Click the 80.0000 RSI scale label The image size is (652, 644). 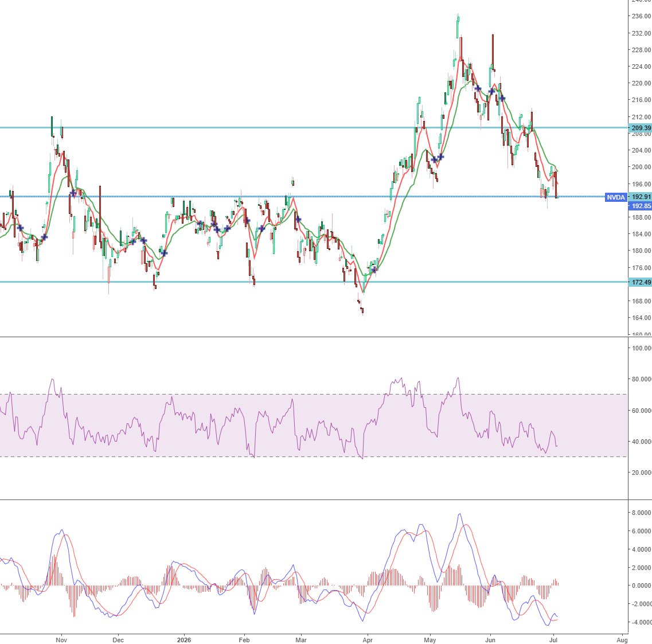pyautogui.click(x=641, y=379)
